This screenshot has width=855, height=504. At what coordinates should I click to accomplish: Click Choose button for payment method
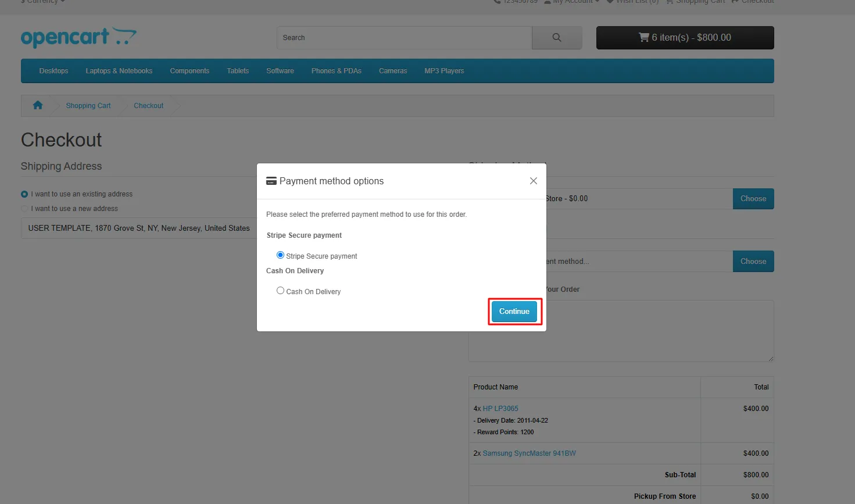[753, 262]
